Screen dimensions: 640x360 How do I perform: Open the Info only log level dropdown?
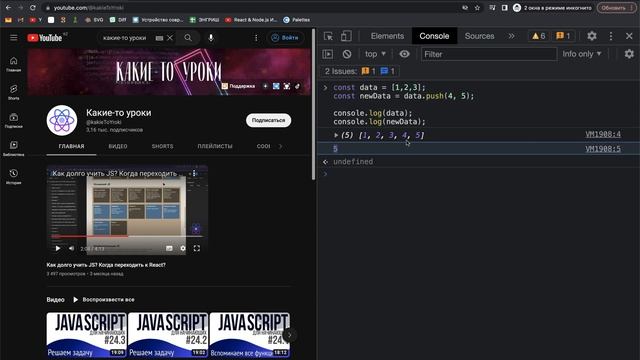click(x=582, y=54)
